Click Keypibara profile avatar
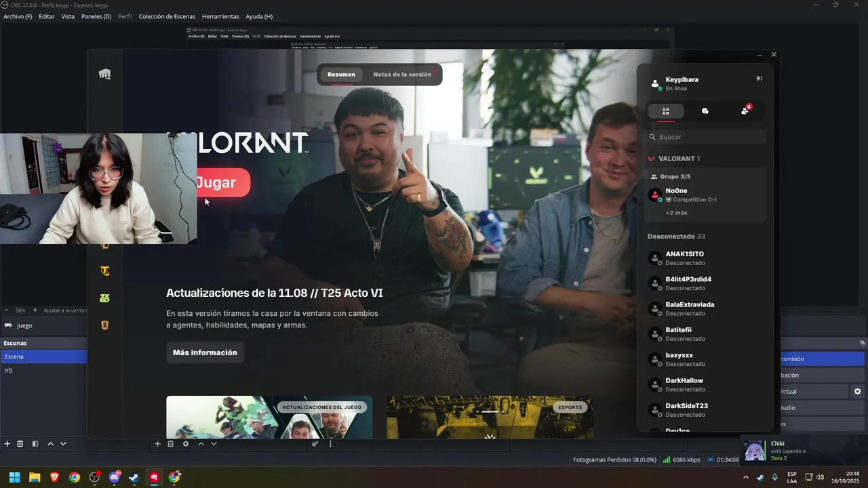Viewport: 868px width, 488px height. (x=655, y=84)
